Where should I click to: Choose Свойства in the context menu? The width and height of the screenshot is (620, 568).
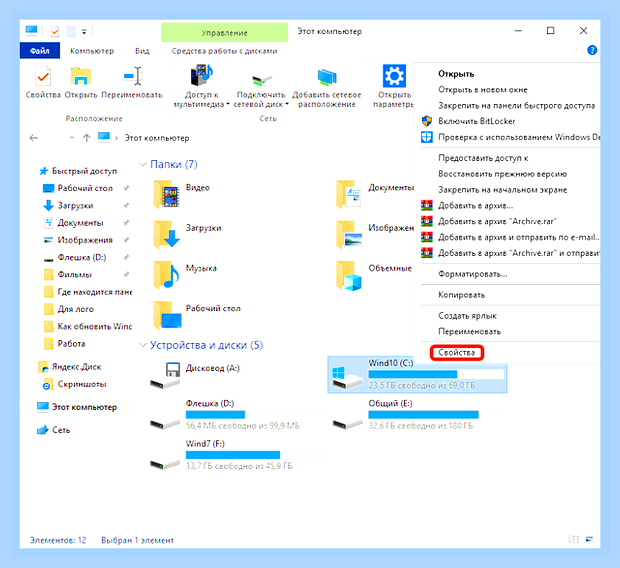[x=457, y=352]
